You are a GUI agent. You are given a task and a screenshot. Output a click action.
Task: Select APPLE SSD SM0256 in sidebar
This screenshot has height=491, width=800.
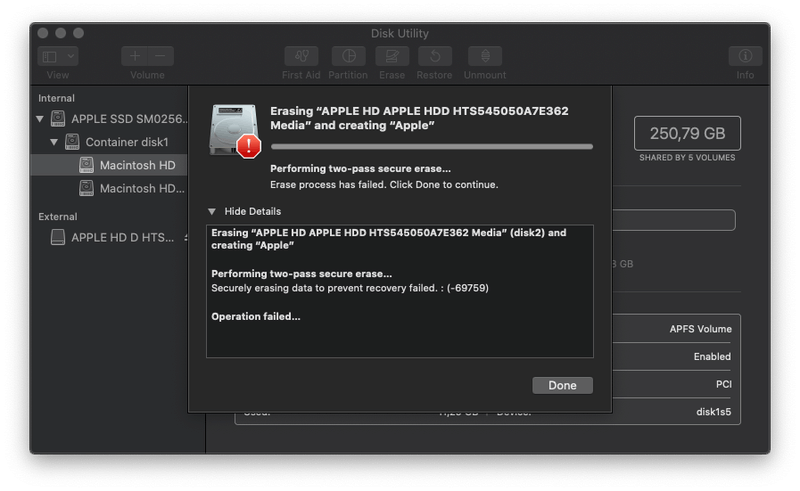pos(109,119)
